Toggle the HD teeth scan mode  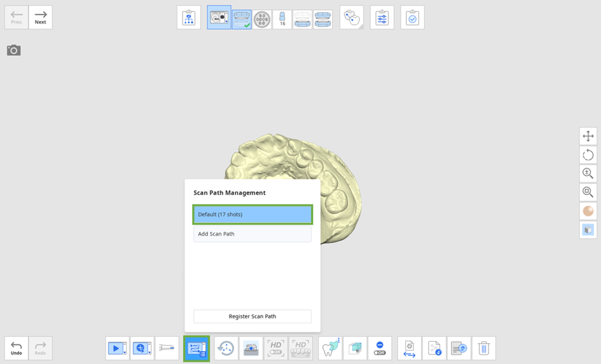point(300,348)
